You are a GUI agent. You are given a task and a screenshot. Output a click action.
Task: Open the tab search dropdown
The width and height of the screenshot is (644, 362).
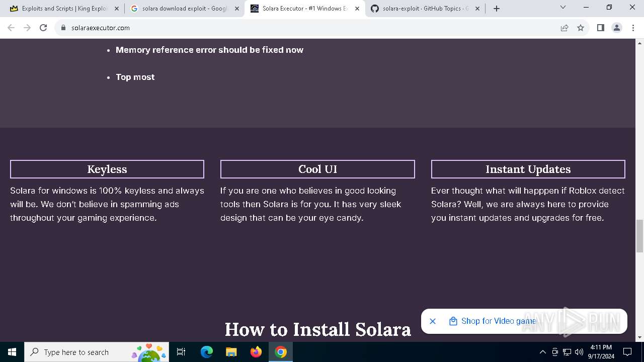click(563, 8)
